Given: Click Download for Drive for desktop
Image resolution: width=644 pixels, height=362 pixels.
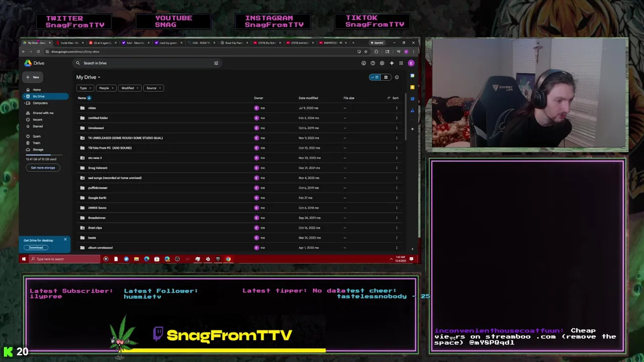Looking at the screenshot, I should coord(36,247).
